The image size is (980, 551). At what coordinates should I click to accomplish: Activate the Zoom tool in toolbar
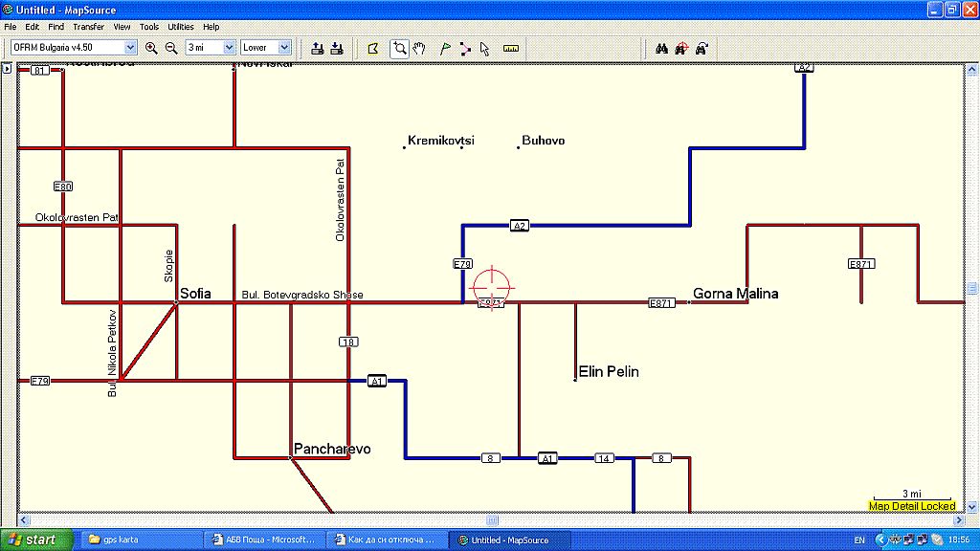pos(399,48)
